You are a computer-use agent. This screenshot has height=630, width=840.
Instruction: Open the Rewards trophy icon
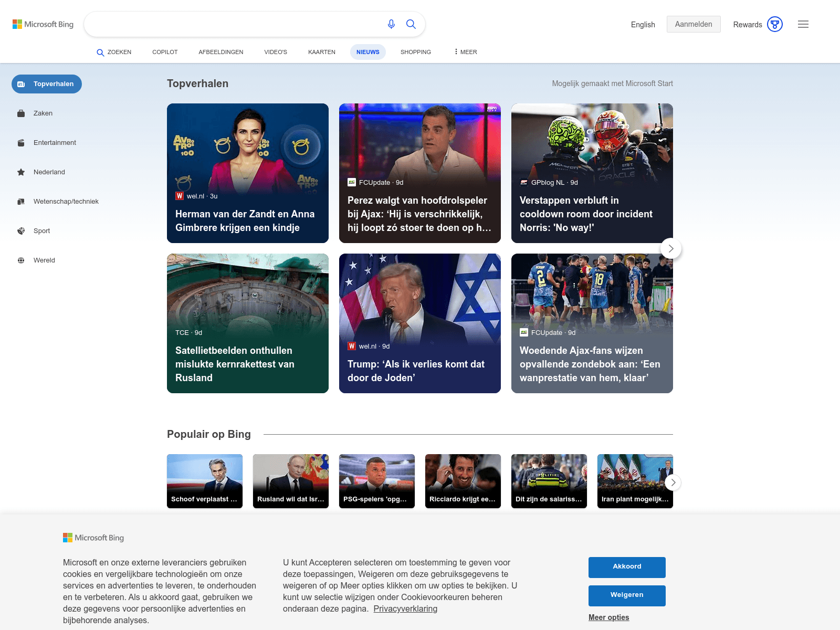(775, 24)
